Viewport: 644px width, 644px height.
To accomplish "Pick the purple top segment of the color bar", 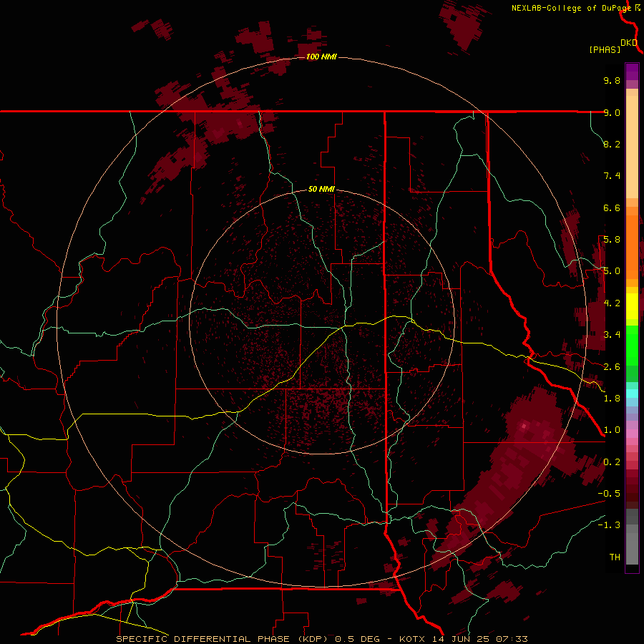I will coord(632,72).
